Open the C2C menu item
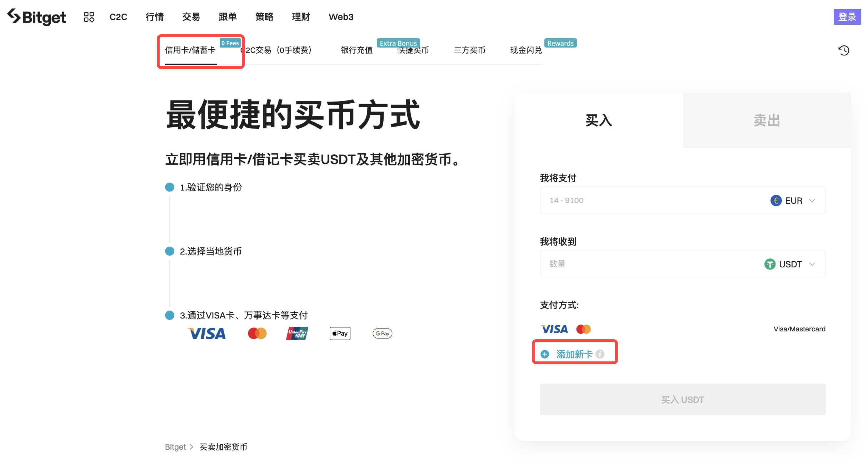The height and width of the screenshot is (469, 868). (x=118, y=17)
